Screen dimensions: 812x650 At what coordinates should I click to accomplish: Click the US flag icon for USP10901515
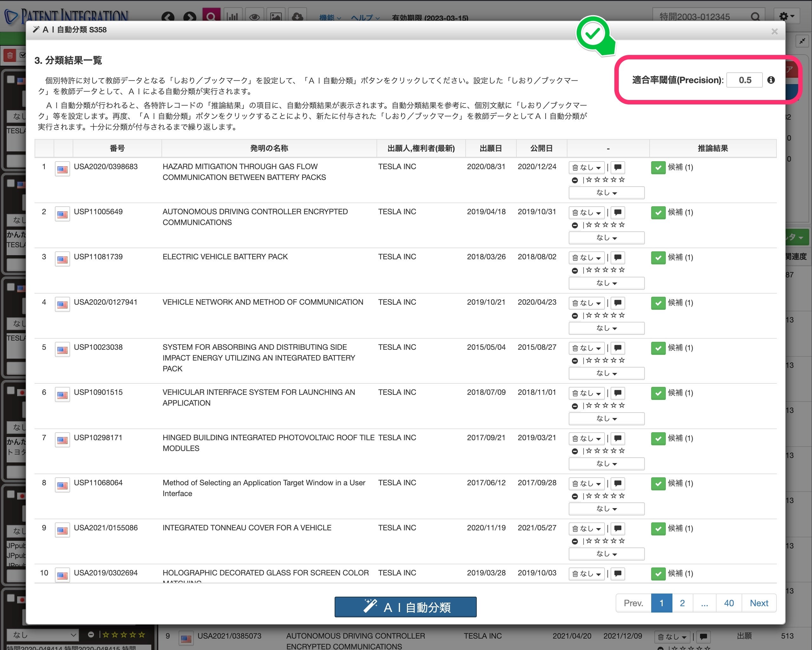tap(62, 395)
